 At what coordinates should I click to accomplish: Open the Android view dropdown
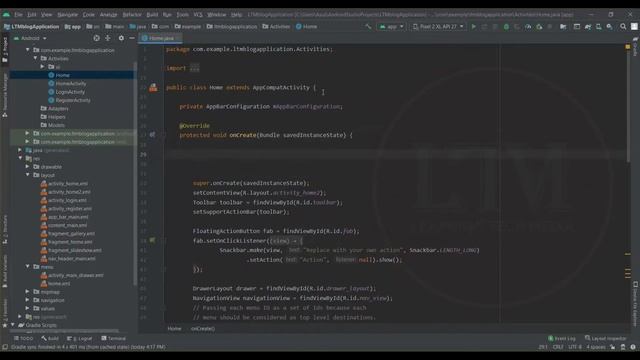(30, 38)
